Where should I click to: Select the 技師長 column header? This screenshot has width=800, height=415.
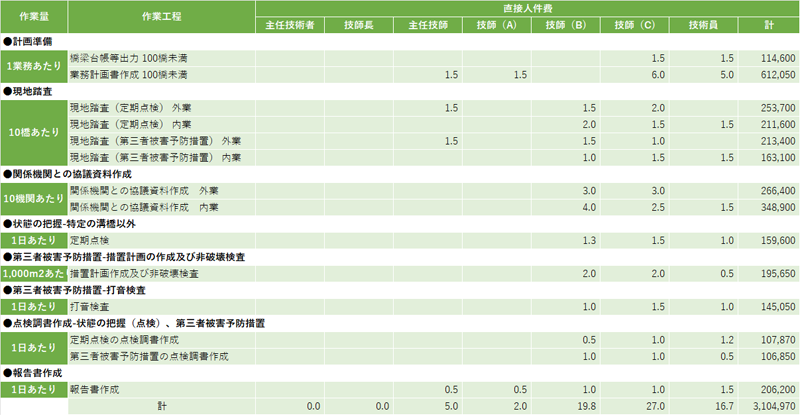pos(359,25)
